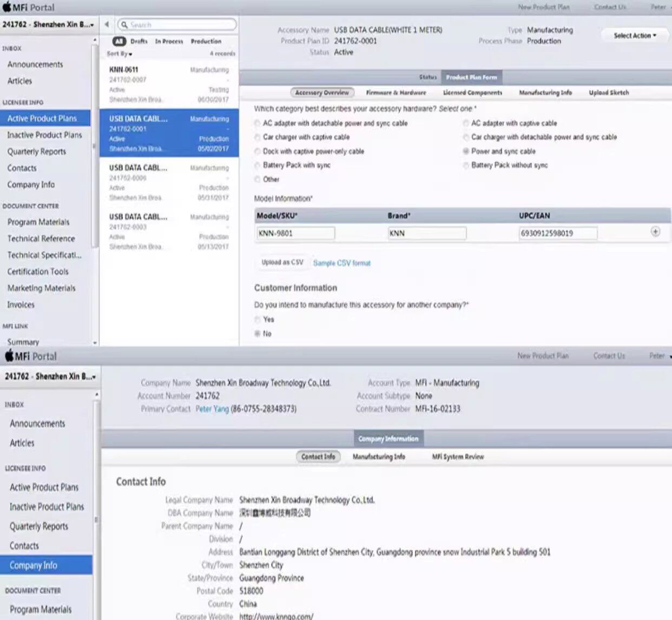Image resolution: width=672 pixels, height=620 pixels.
Task: Click the sidebar scroll-up arrow in lower portal
Action: (97, 395)
